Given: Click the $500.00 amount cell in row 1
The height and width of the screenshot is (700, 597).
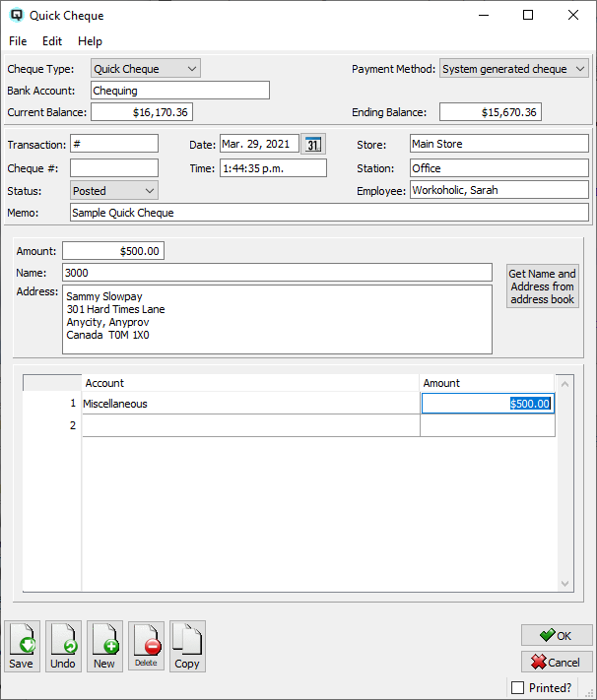Looking at the screenshot, I should click(488, 404).
